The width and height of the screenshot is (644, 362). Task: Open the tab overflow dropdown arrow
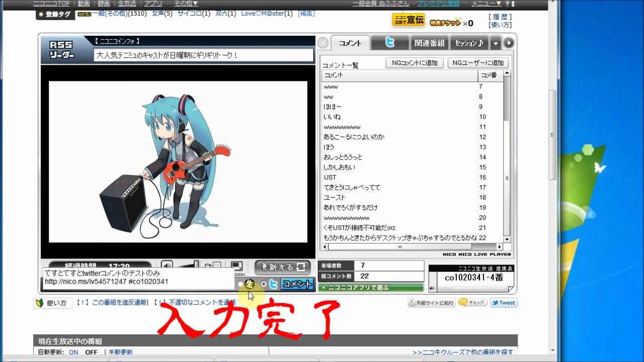point(496,43)
